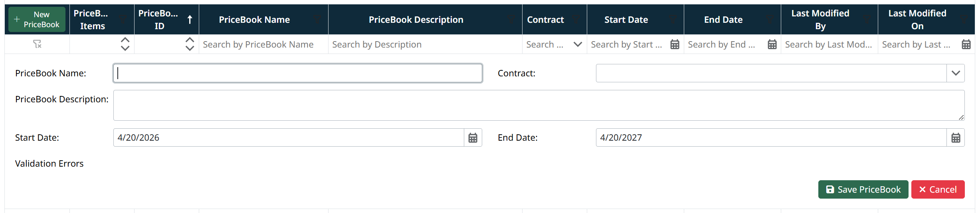Toggle sort arrow on PriceBook ID column
The image size is (980, 213).
click(190, 20)
